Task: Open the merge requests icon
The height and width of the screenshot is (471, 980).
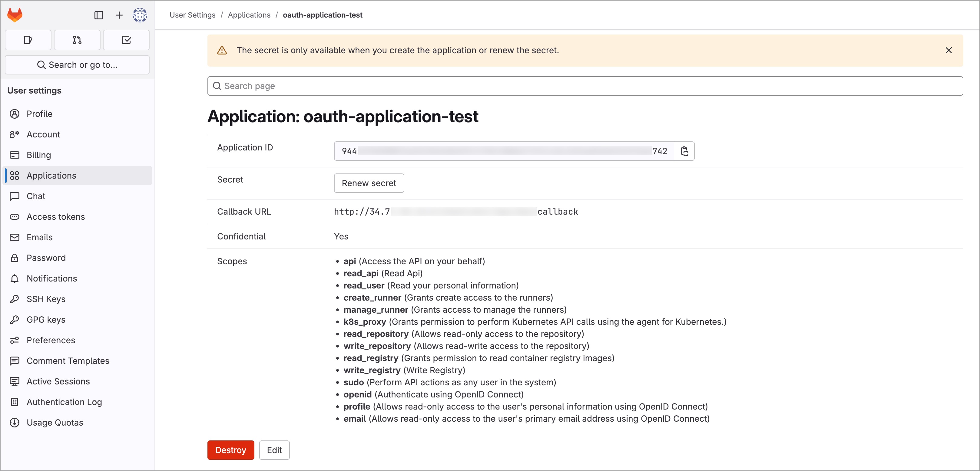Action: tap(77, 40)
